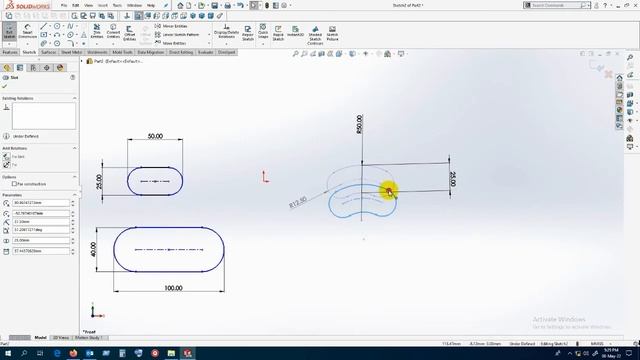Switch to the Evaluate tab
This screenshot has height=360, width=640.
pyautogui.click(x=205, y=52)
